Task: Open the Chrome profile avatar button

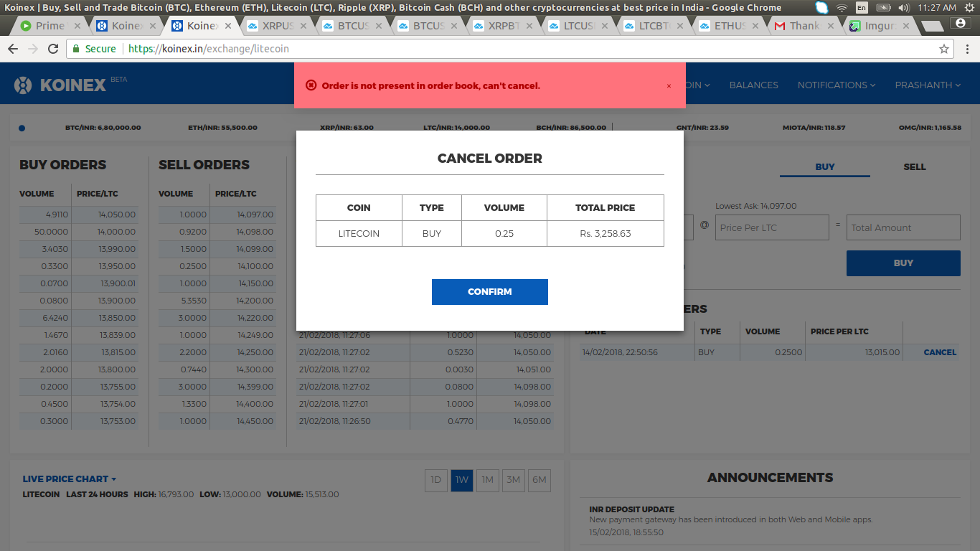Action: coord(960,24)
